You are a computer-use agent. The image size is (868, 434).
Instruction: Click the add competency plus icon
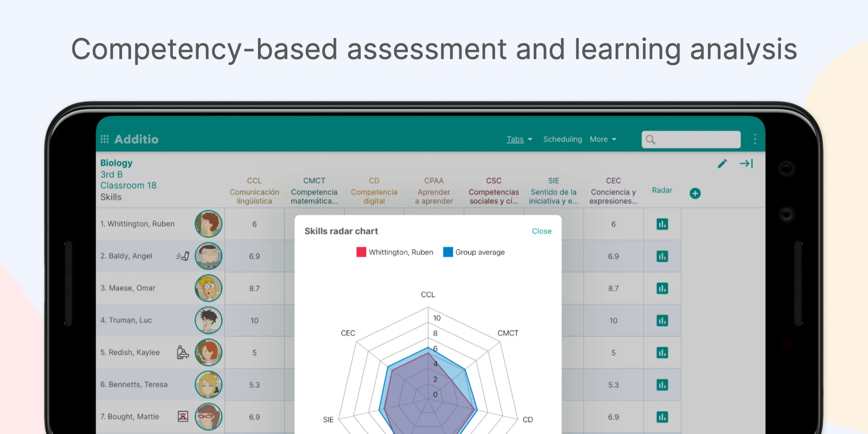[x=695, y=192]
